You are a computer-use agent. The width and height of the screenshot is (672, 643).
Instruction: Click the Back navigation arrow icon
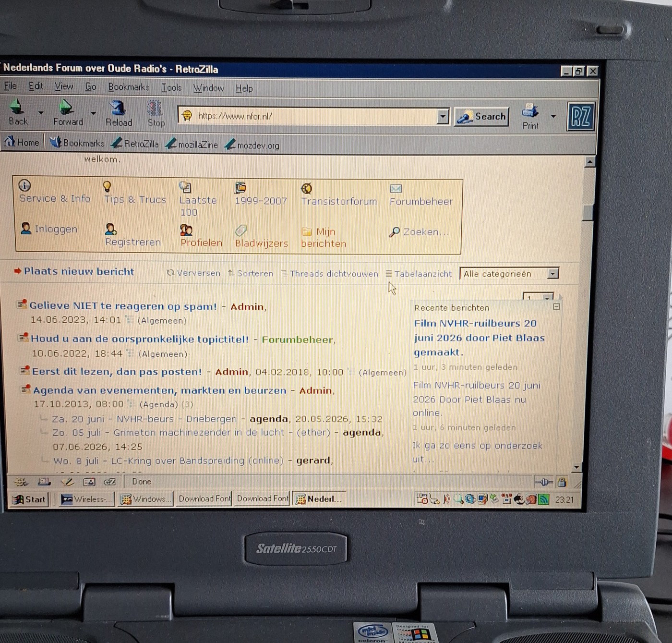click(17, 107)
